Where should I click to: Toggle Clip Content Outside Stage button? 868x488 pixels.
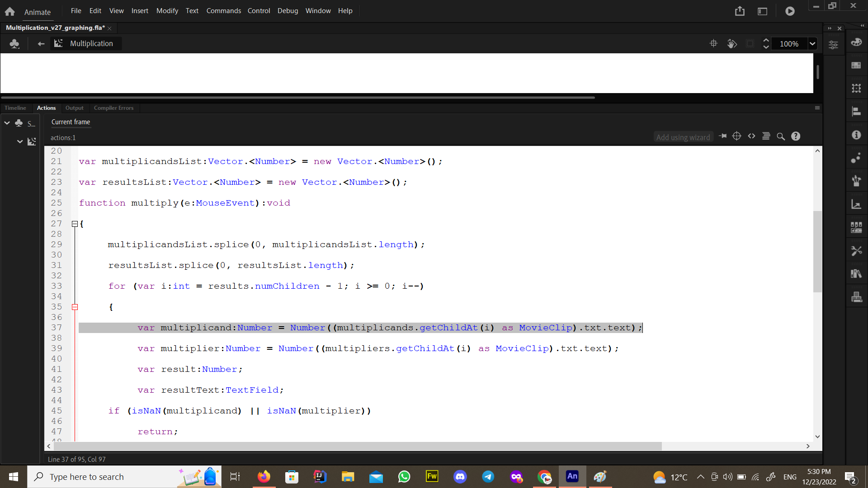750,44
